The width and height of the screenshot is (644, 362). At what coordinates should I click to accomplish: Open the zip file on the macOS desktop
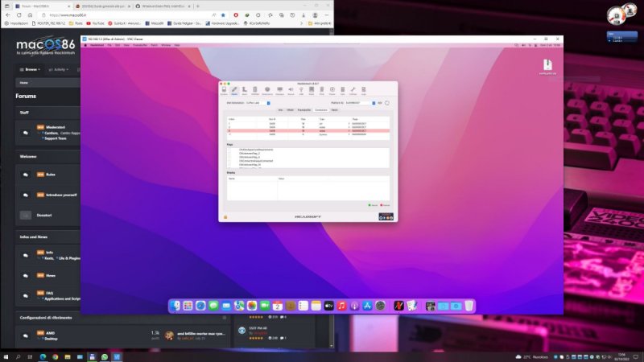(547, 67)
